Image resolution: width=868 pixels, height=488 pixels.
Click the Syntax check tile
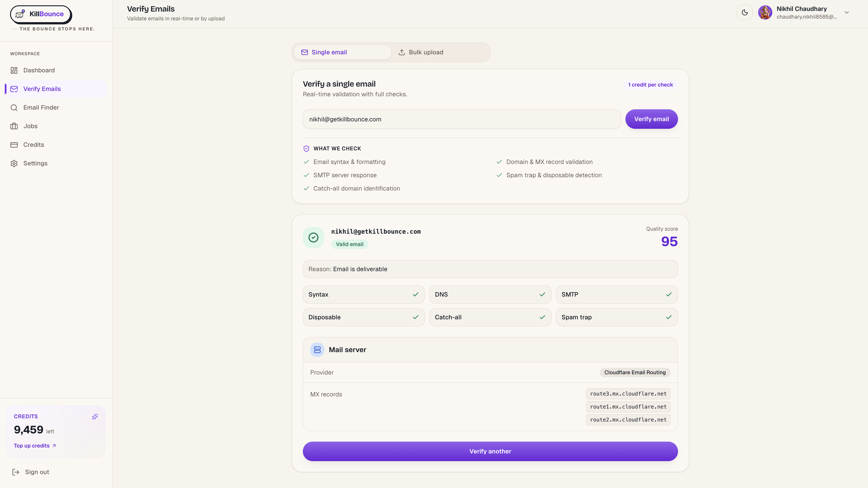pyautogui.click(x=364, y=295)
